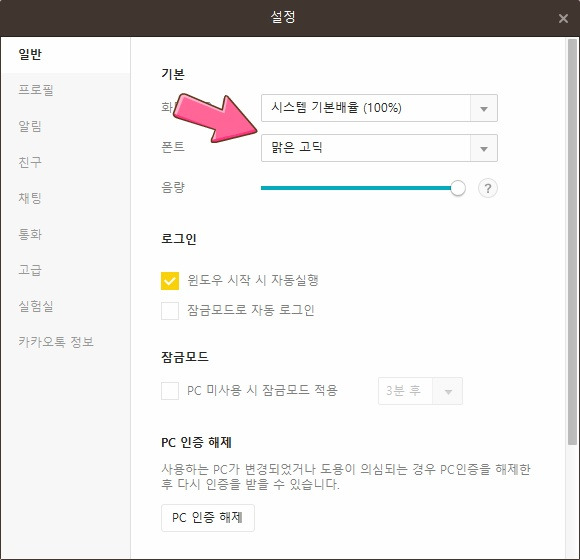The height and width of the screenshot is (560, 580).
Task: Click the PC 인증 해제 button
Action: pos(208,518)
